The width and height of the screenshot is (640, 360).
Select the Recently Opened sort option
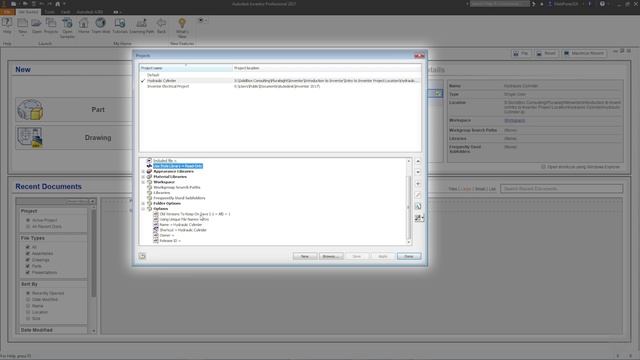point(28,293)
